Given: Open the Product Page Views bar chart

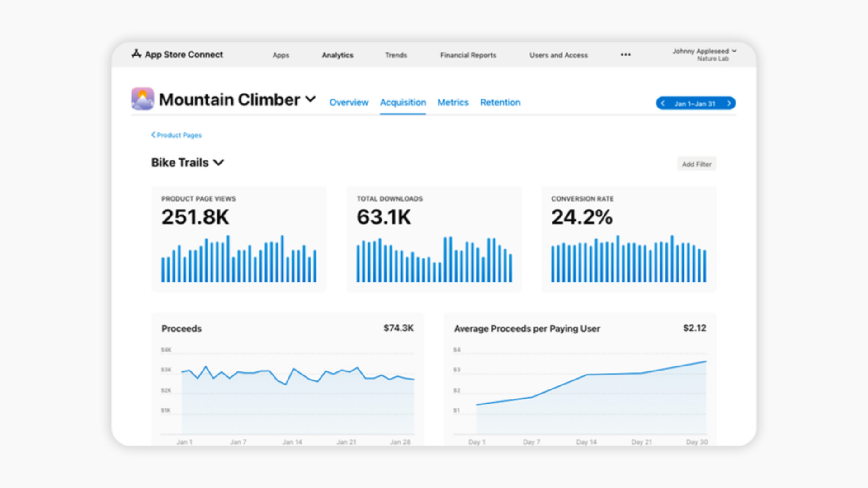Looking at the screenshot, I should [x=239, y=259].
